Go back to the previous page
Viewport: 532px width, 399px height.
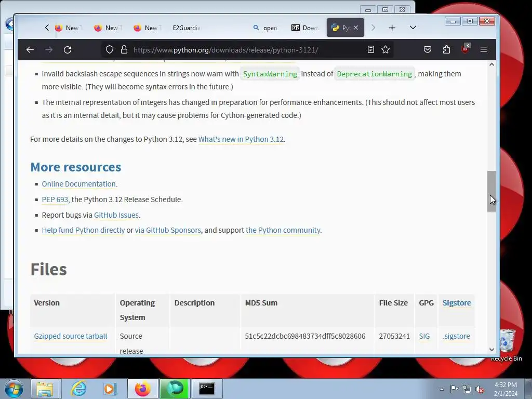pyautogui.click(x=30, y=50)
